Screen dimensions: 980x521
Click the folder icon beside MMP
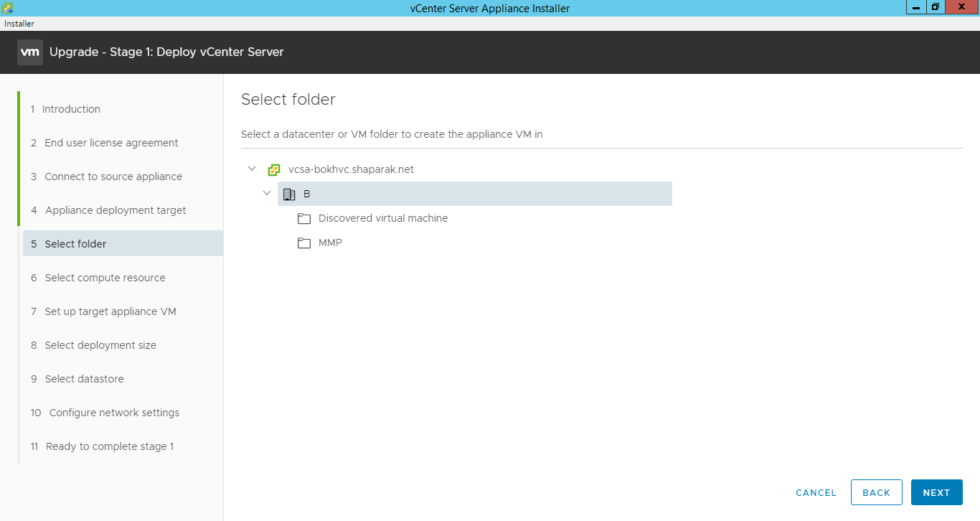[304, 243]
